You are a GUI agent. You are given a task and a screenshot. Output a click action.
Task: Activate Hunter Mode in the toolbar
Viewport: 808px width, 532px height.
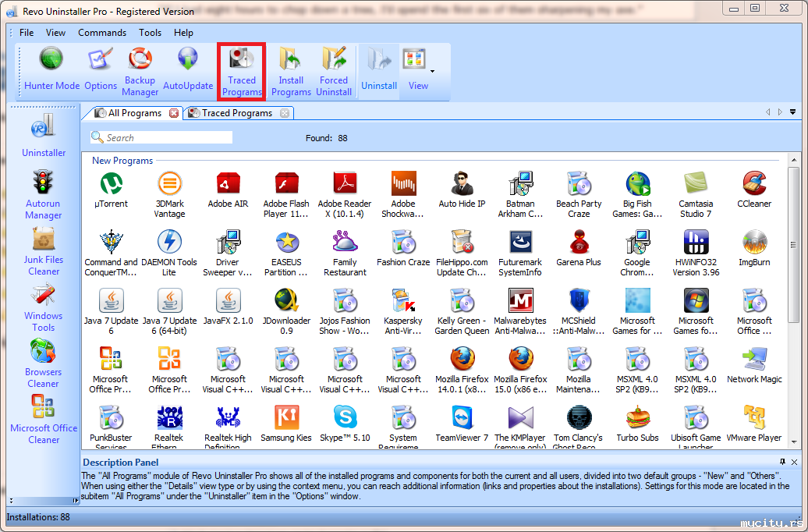pos(51,70)
